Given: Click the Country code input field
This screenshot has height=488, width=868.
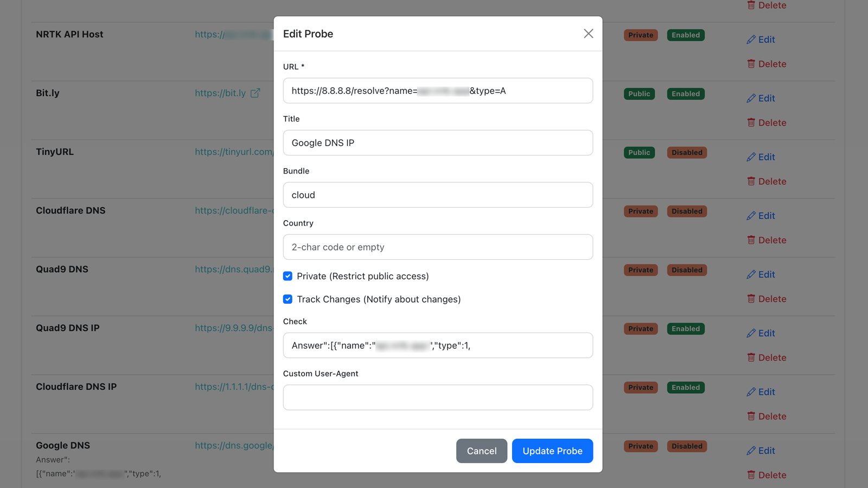Looking at the screenshot, I should click(x=437, y=247).
